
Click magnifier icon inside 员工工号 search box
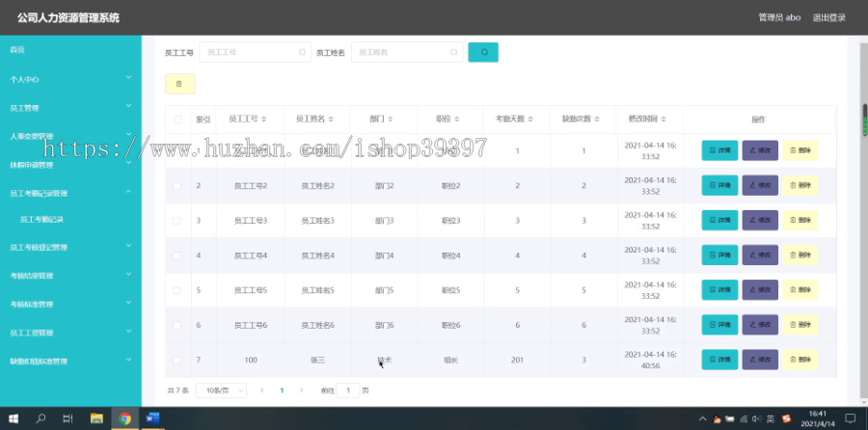(302, 53)
